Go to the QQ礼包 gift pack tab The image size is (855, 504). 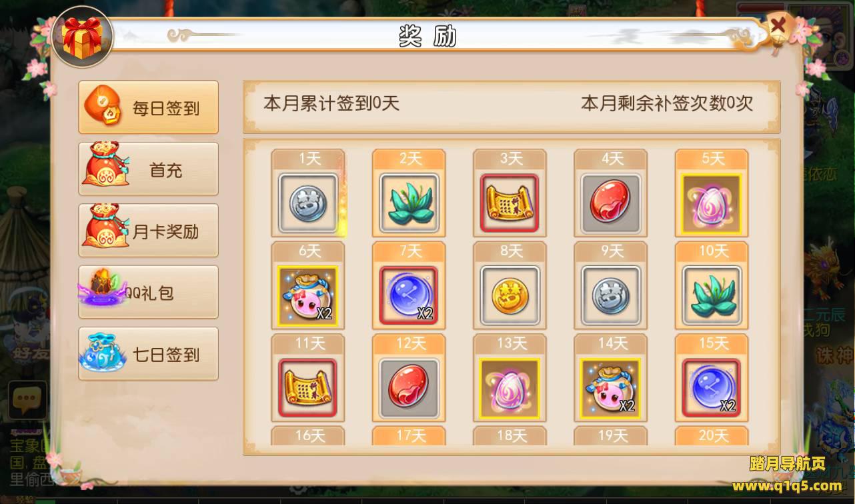click(x=149, y=292)
